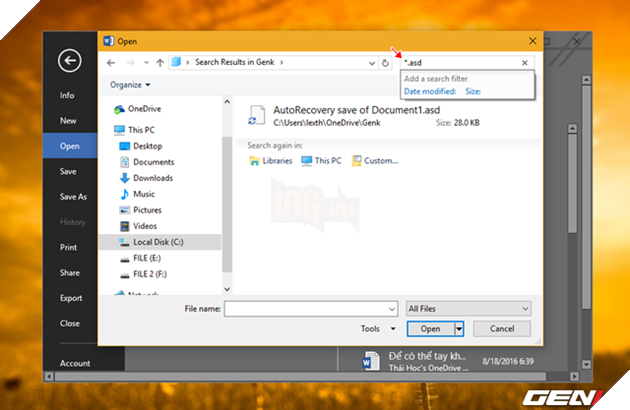This screenshot has width=630, height=410.
Task: Clear the *.asd search box text
Action: pos(525,63)
